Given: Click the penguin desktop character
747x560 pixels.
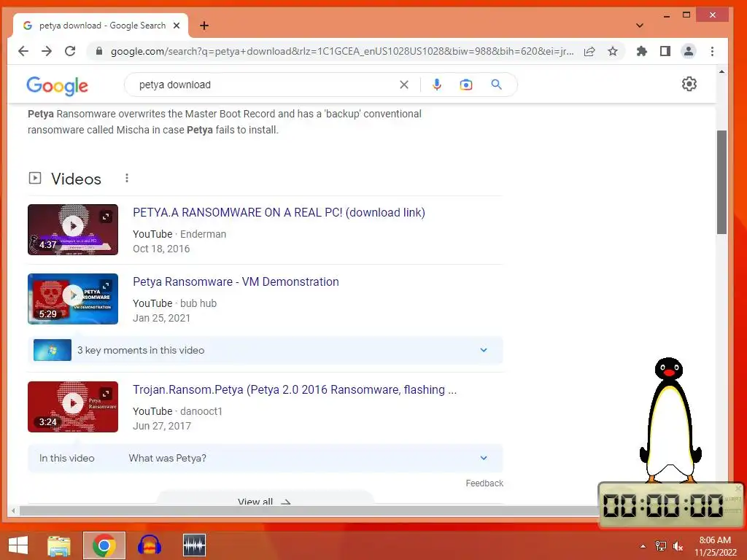Looking at the screenshot, I should [670, 420].
